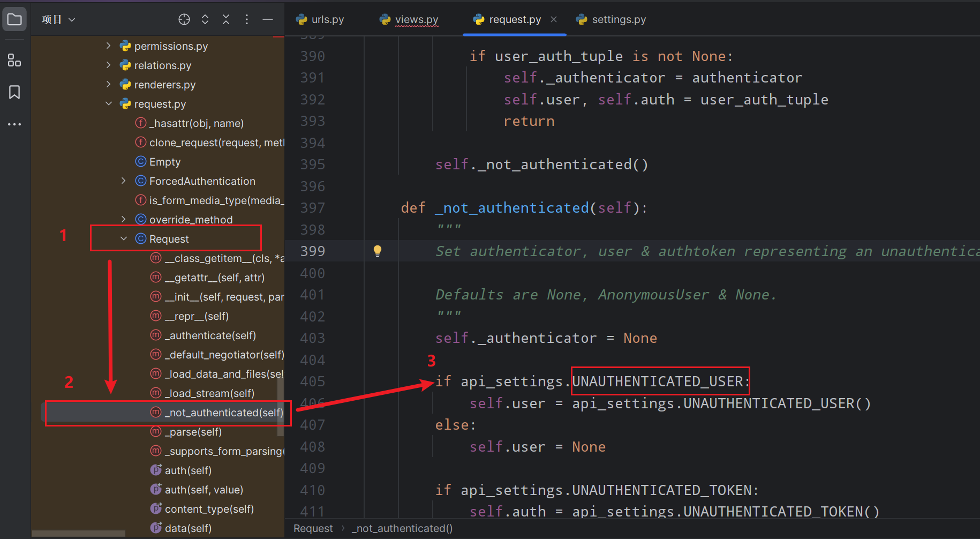Click the More tool windows ellipsis
This screenshot has height=539, width=980.
point(14,124)
